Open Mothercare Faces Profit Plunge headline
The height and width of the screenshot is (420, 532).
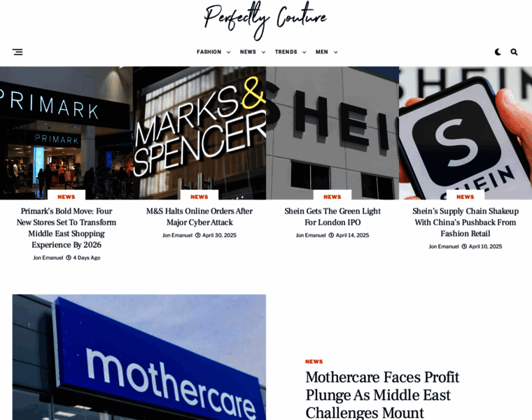pos(382,395)
